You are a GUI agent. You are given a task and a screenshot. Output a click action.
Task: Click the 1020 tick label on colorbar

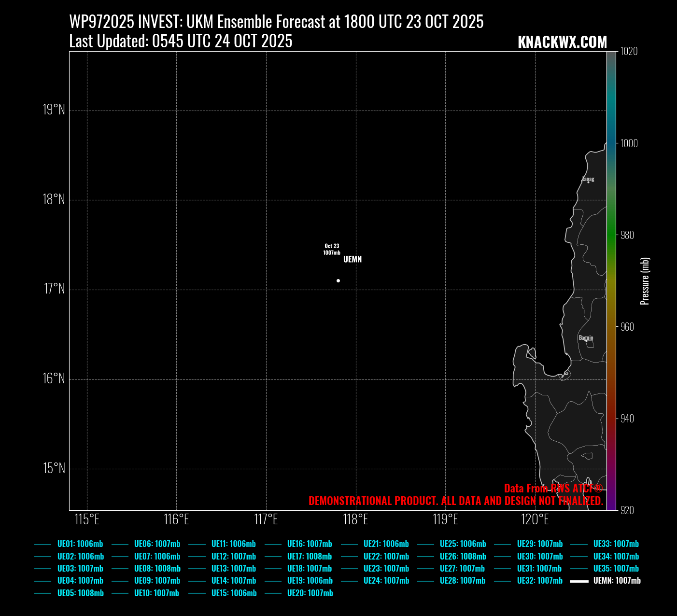(x=629, y=51)
